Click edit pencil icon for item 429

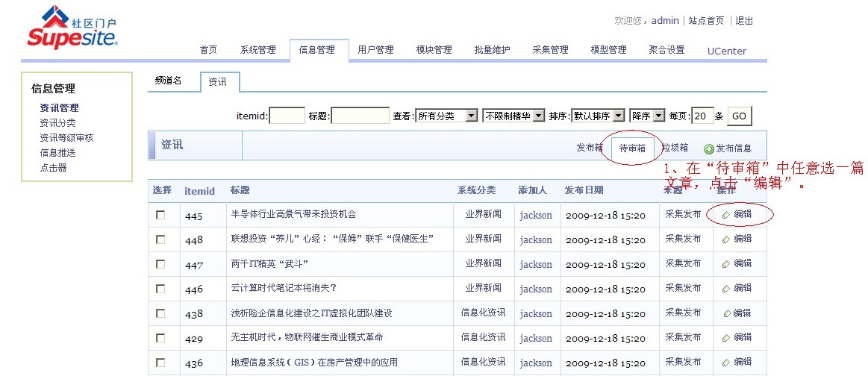point(725,338)
